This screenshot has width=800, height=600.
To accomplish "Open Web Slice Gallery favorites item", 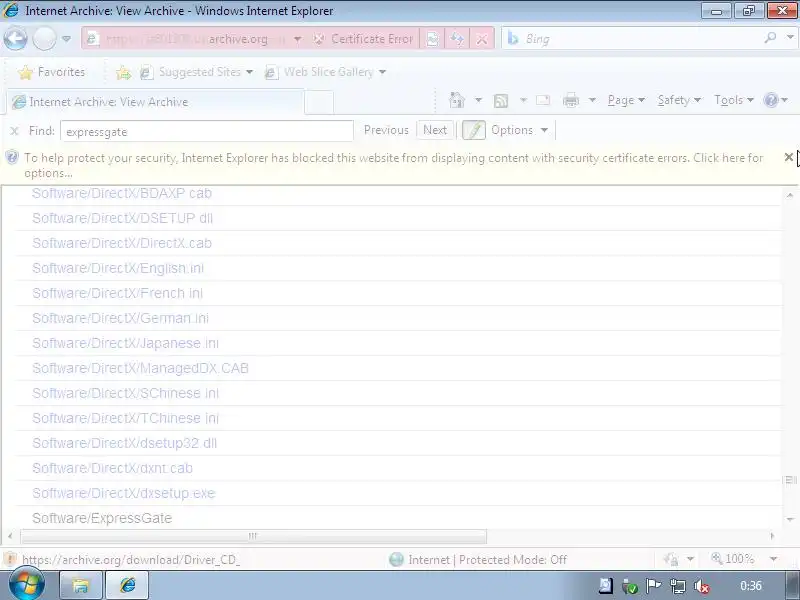I will pyautogui.click(x=326, y=72).
